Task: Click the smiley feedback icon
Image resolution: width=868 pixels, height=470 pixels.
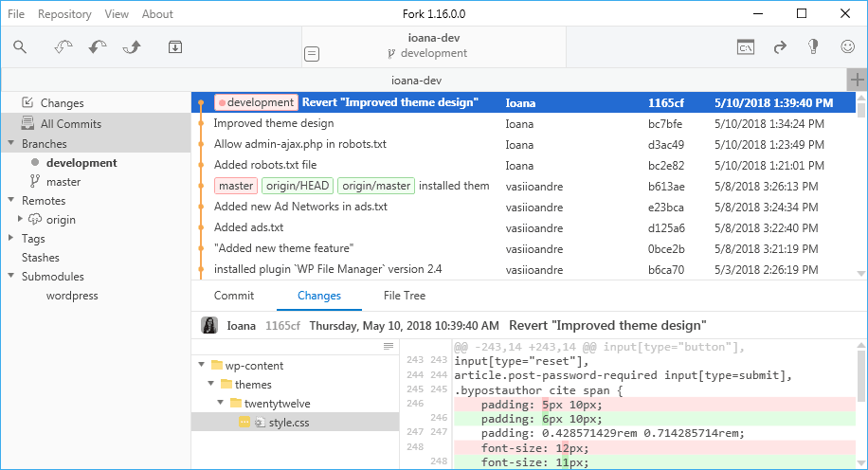Action: [847, 46]
